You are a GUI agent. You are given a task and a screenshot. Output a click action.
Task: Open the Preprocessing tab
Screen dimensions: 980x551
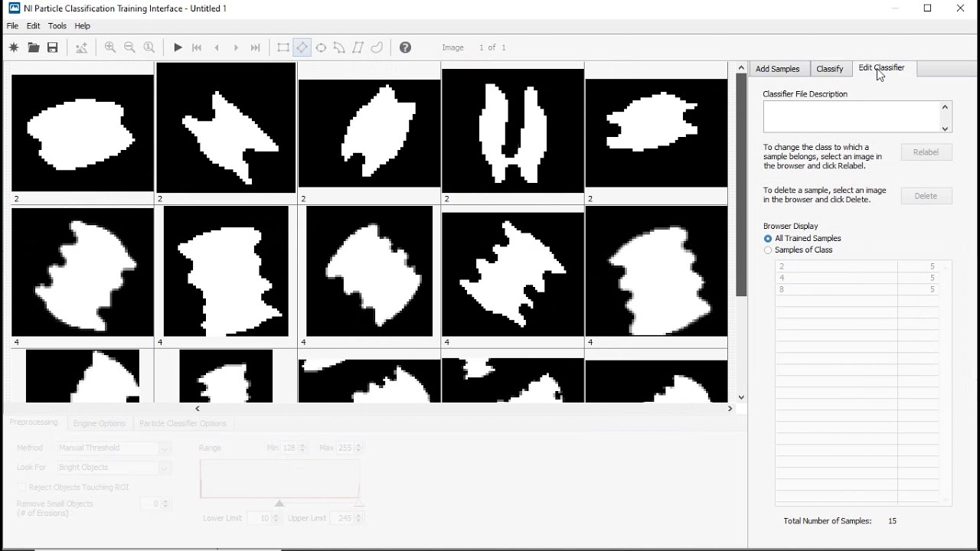click(x=34, y=422)
